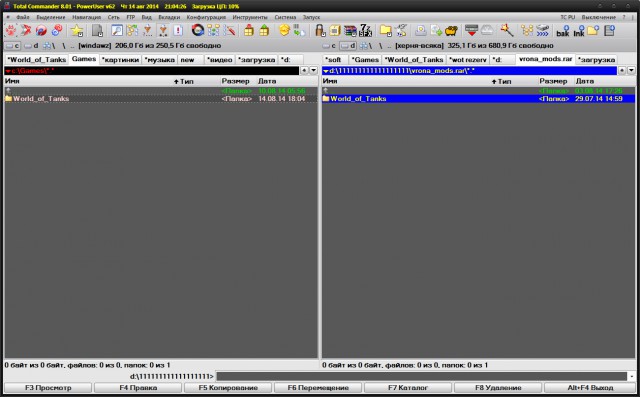Click the yellow hexagon cube icon
The image size is (640, 397).
[284, 31]
